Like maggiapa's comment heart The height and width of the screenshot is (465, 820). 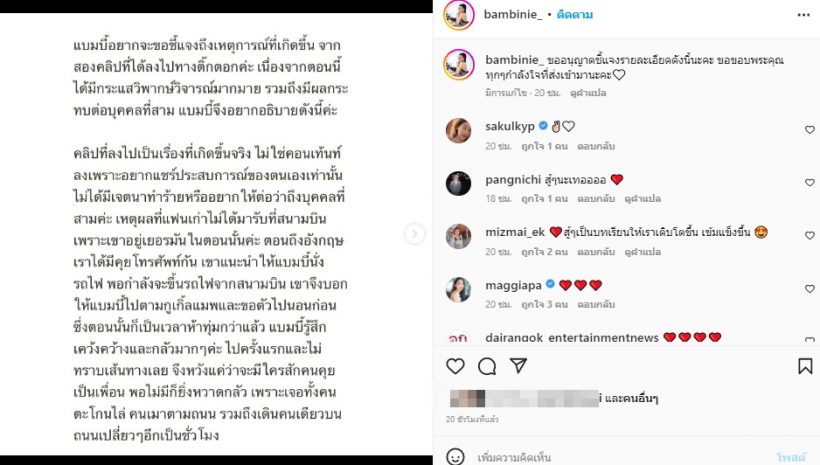click(810, 289)
